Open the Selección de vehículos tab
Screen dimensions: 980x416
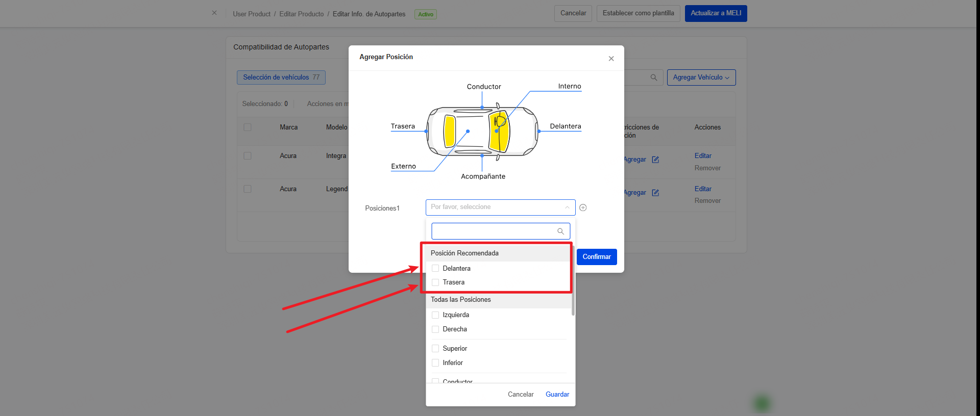coord(281,77)
